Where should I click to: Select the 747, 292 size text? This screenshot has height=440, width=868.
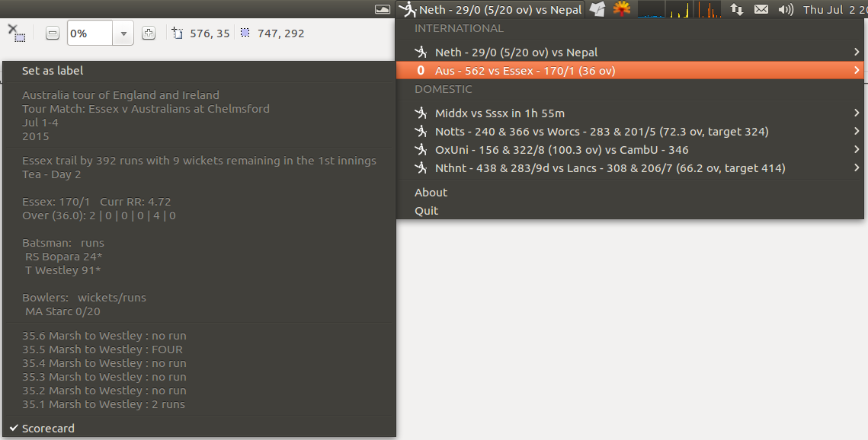(x=280, y=33)
